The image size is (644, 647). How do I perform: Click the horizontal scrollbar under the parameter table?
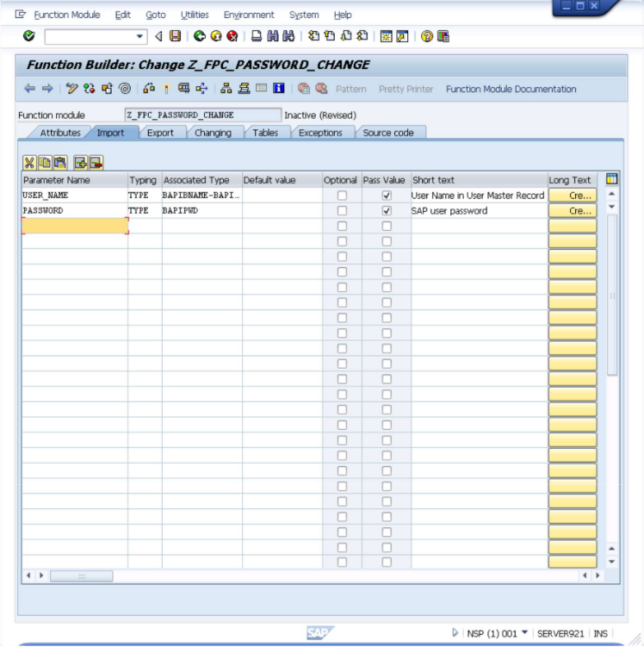tap(82, 575)
